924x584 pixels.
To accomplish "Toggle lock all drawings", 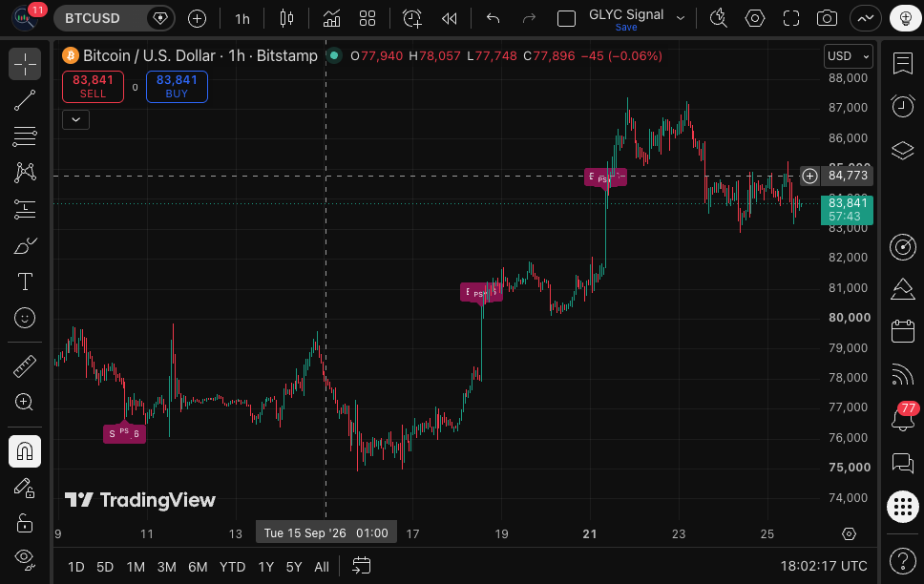I will pyautogui.click(x=25, y=523).
